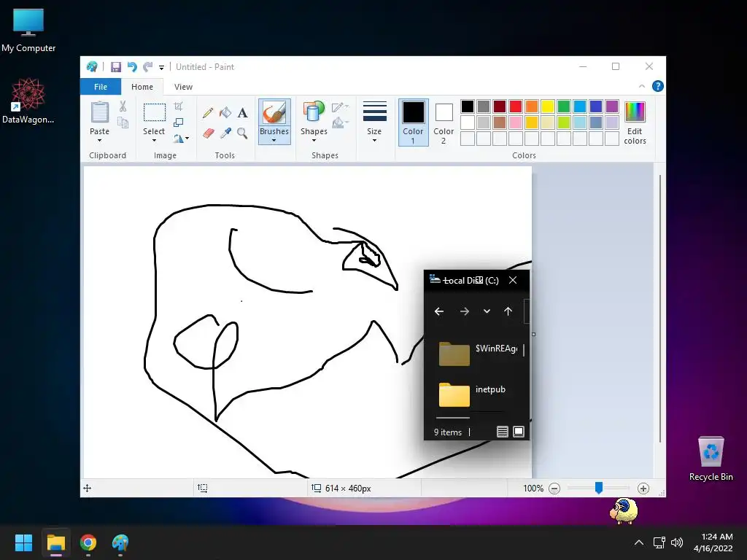Click the Paint vertical scrollbar
Image resolution: width=747 pixels, height=560 pixels.
click(x=659, y=309)
